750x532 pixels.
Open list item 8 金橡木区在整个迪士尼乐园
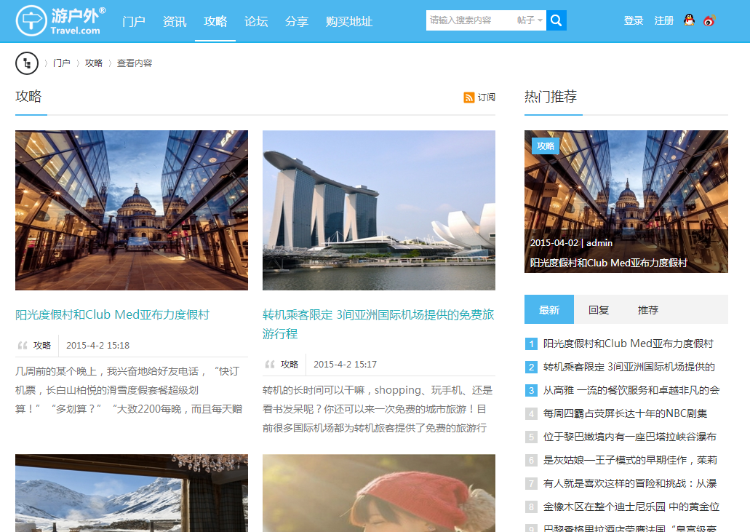pyautogui.click(x=631, y=507)
